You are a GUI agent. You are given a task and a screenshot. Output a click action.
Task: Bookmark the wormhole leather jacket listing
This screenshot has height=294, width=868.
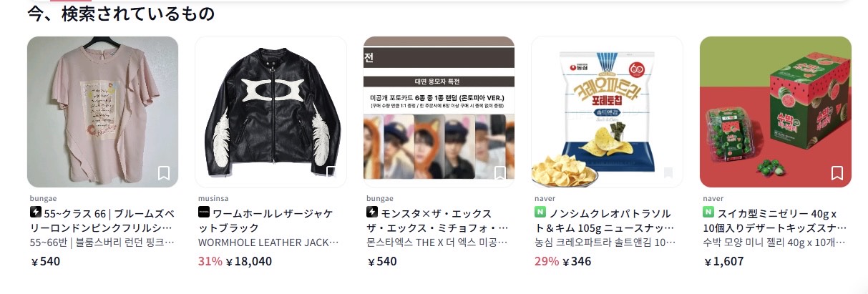click(x=331, y=172)
